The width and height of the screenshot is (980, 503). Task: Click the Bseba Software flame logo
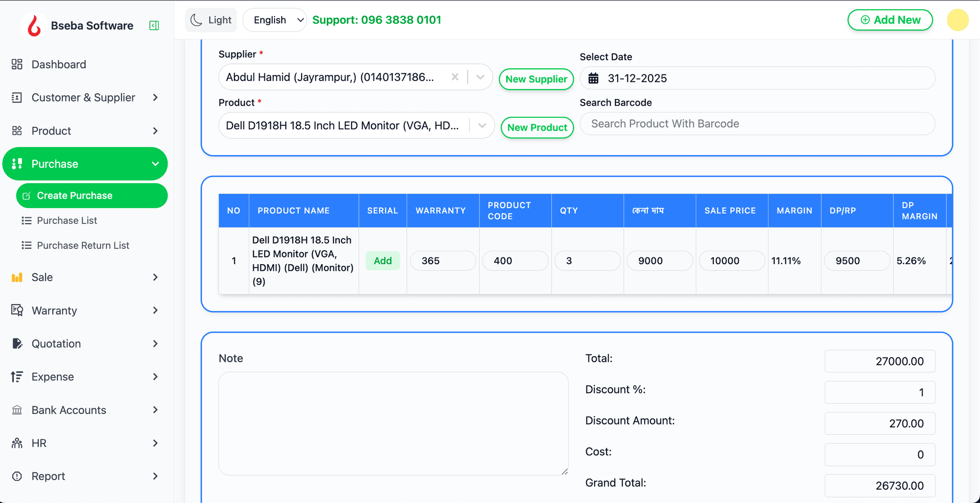(x=34, y=25)
